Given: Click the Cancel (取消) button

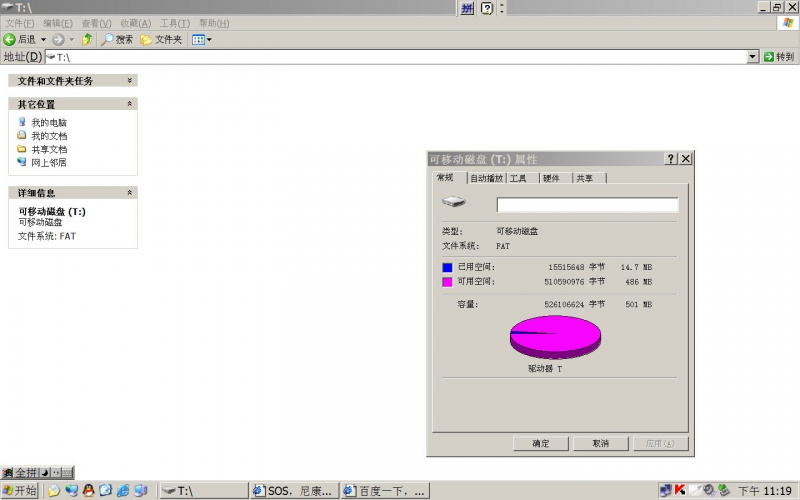Looking at the screenshot, I should click(600, 443).
